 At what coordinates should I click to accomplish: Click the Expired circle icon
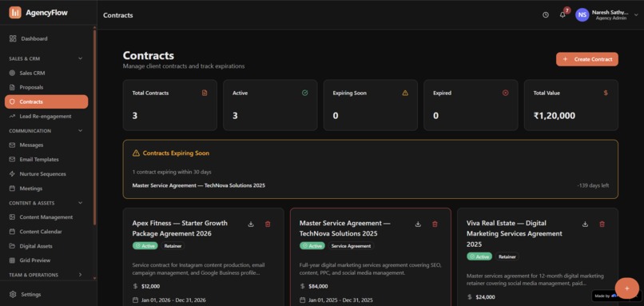[x=505, y=93]
